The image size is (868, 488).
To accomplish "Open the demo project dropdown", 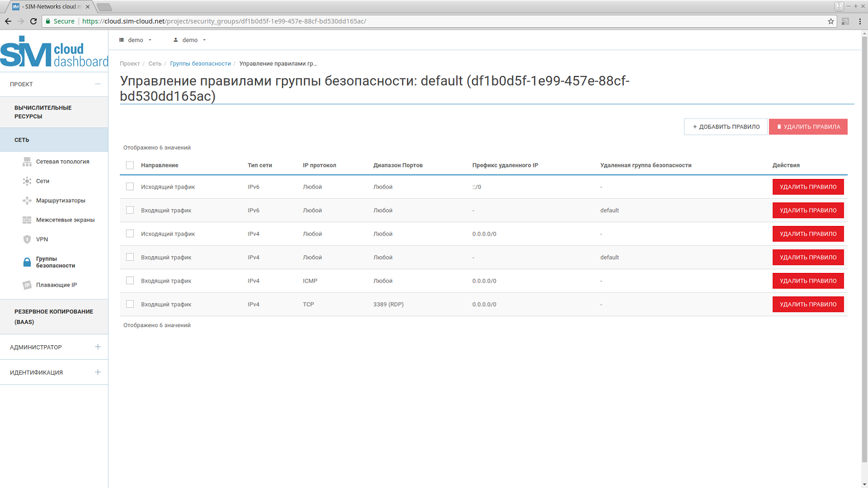I will (136, 40).
